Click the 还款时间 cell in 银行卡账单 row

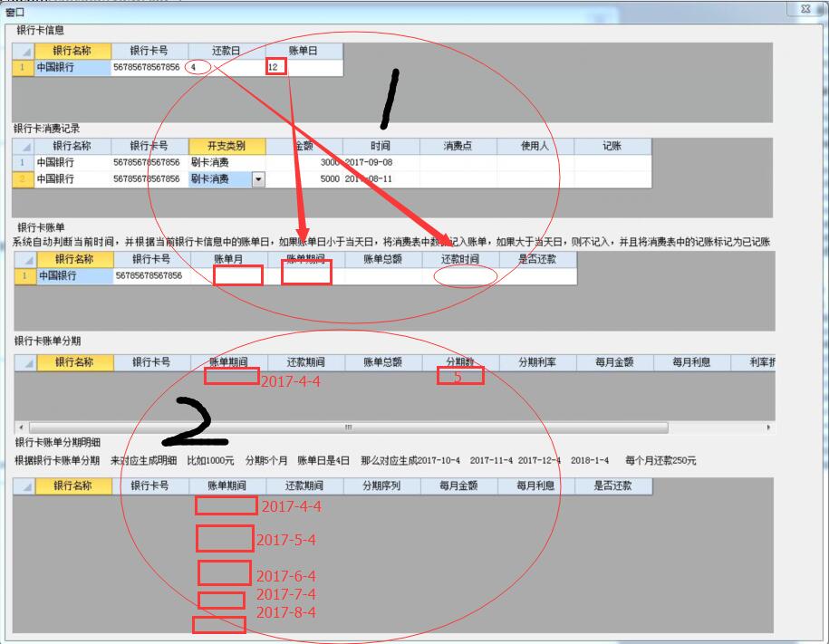coord(460,276)
